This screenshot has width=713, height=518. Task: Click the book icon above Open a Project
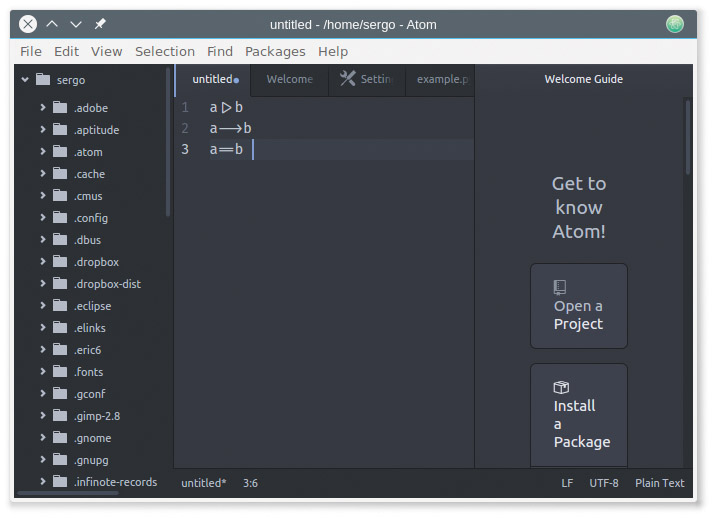[560, 287]
